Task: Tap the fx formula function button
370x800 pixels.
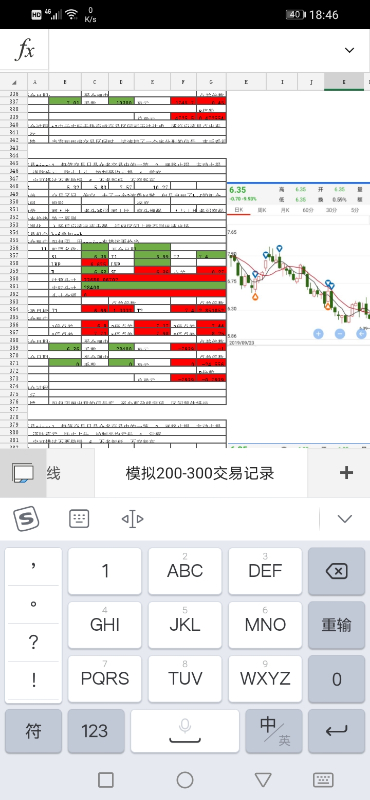Action: (x=24, y=50)
